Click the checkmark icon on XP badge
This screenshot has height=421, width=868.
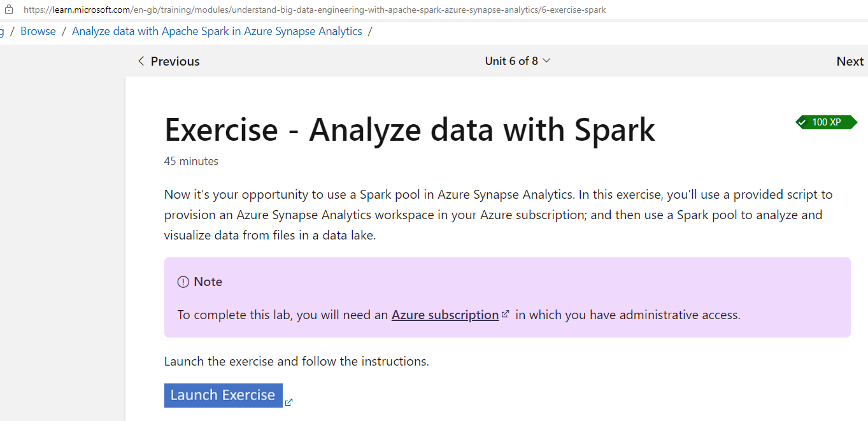click(x=804, y=122)
